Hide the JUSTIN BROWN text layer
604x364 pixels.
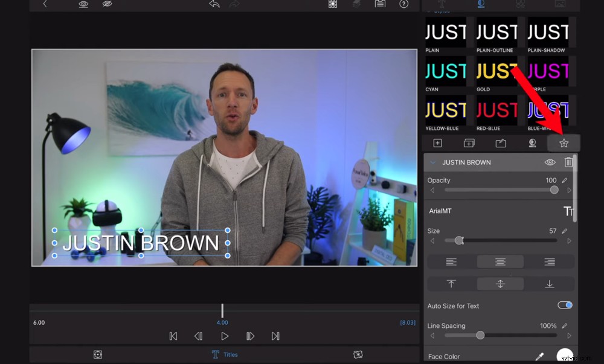point(550,162)
